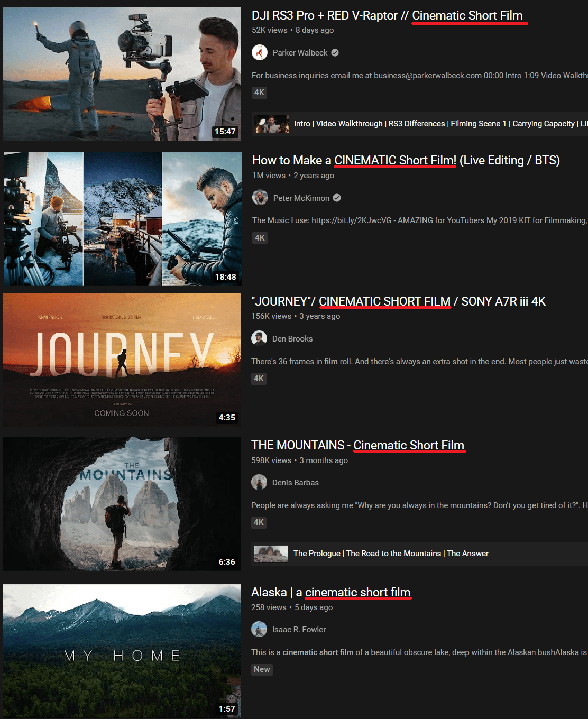Click the chapters preview thumbnail of THE MOUNTAINS video
588x719 pixels.
point(271,554)
